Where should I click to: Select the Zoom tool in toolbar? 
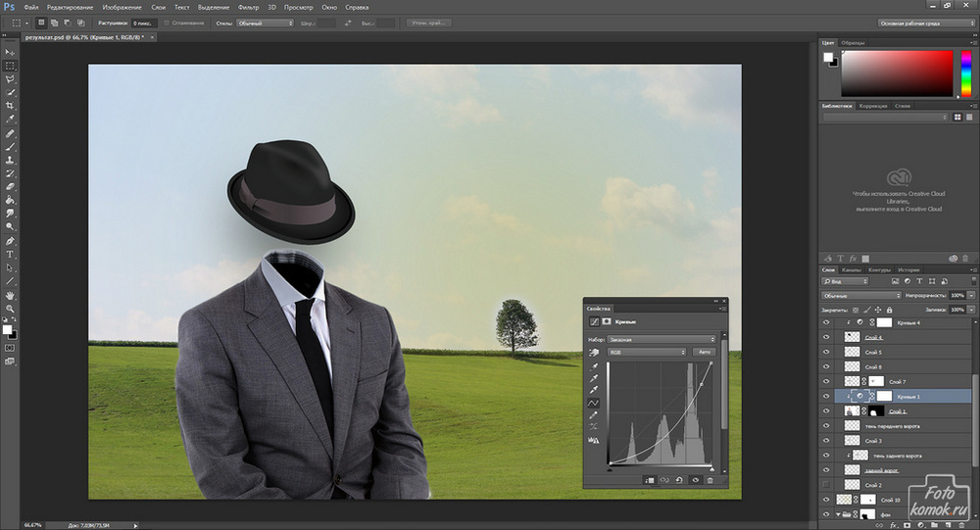[11, 309]
